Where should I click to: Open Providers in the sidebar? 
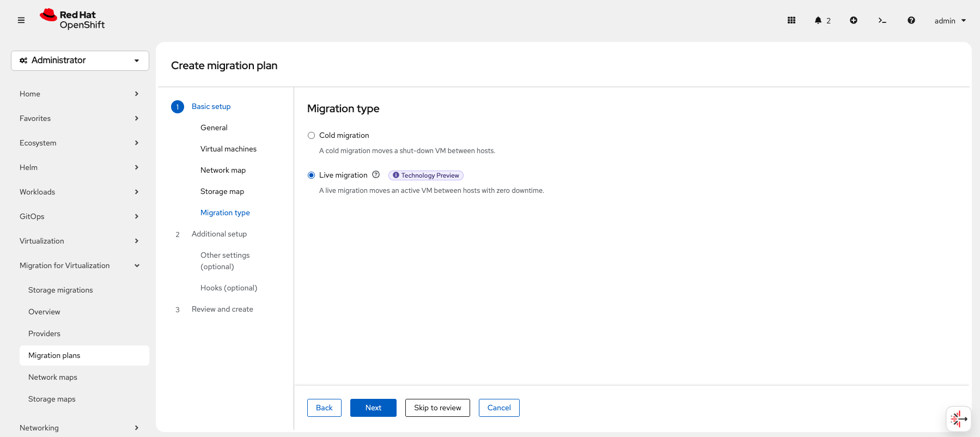coord(44,333)
